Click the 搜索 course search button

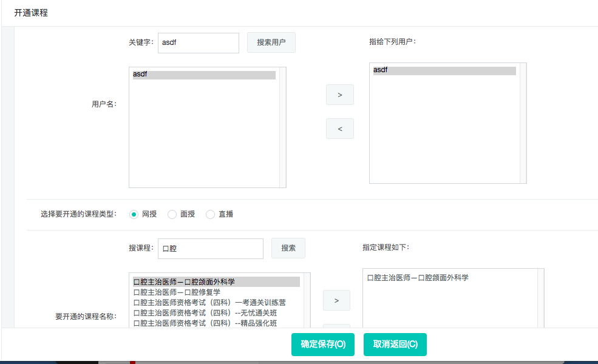click(x=288, y=248)
